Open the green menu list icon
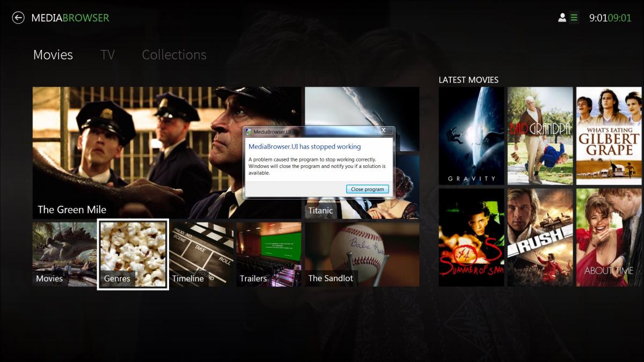 574,18
